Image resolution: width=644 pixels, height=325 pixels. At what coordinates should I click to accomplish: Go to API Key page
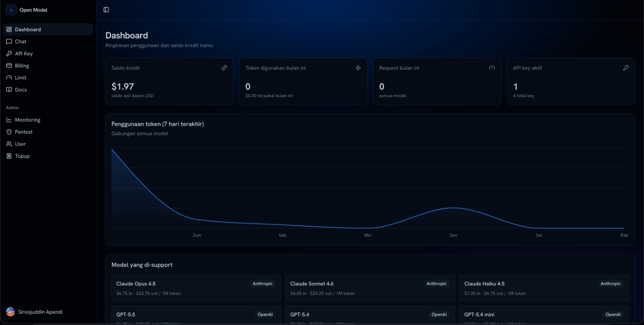tap(48, 54)
